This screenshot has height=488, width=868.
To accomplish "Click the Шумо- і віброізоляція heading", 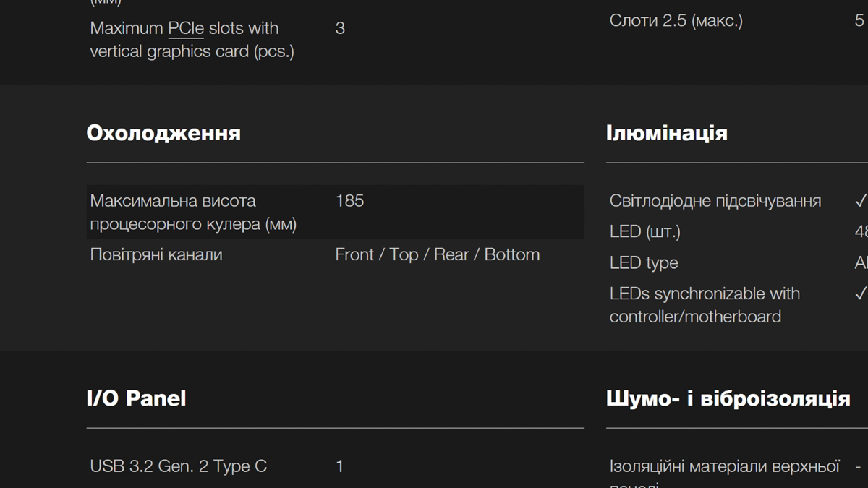I will (x=728, y=398).
